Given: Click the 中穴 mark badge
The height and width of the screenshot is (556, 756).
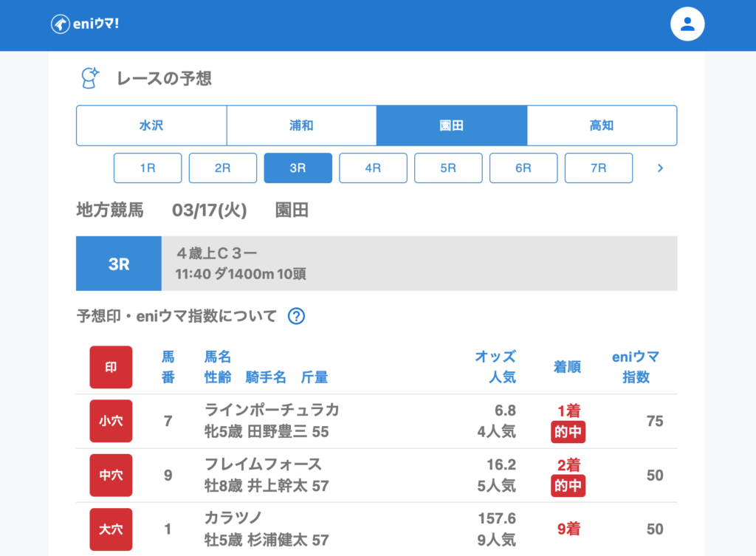Looking at the screenshot, I should click(x=111, y=476).
